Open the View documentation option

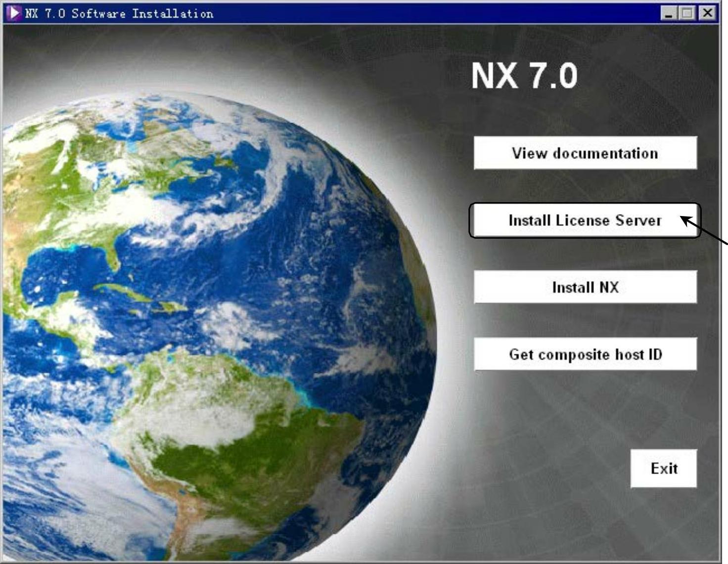click(585, 153)
